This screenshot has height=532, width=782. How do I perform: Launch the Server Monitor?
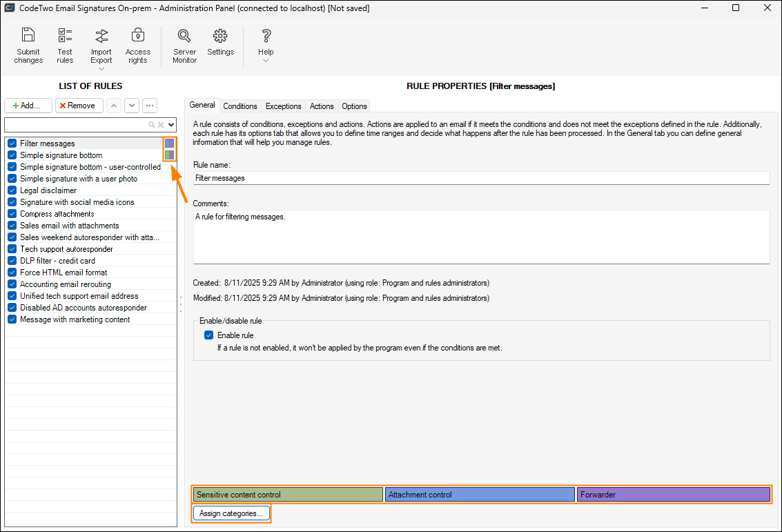pyautogui.click(x=184, y=46)
